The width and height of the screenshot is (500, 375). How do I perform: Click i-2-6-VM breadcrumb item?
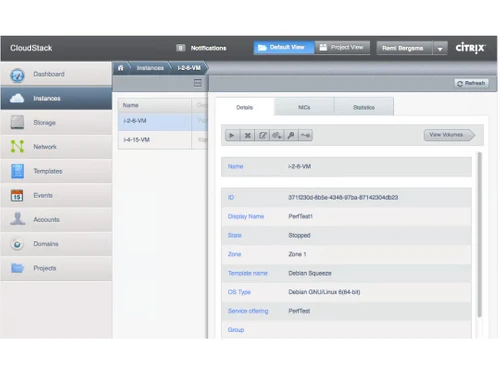coord(189,68)
